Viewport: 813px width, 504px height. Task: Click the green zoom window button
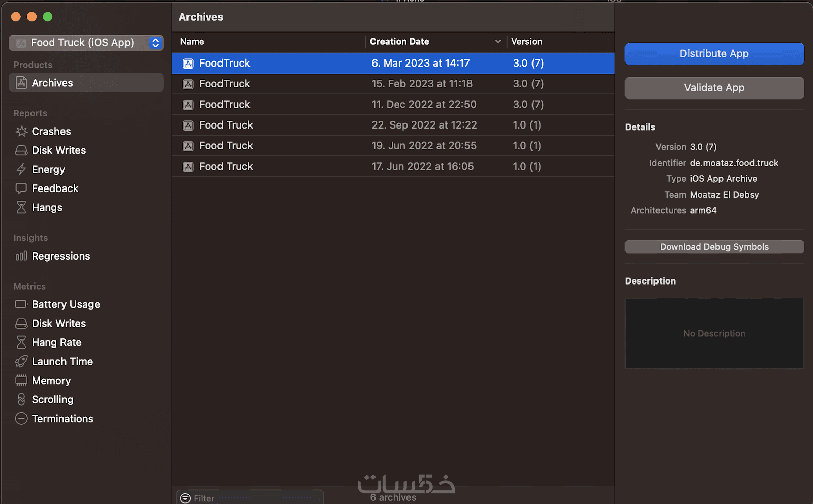[48, 17]
